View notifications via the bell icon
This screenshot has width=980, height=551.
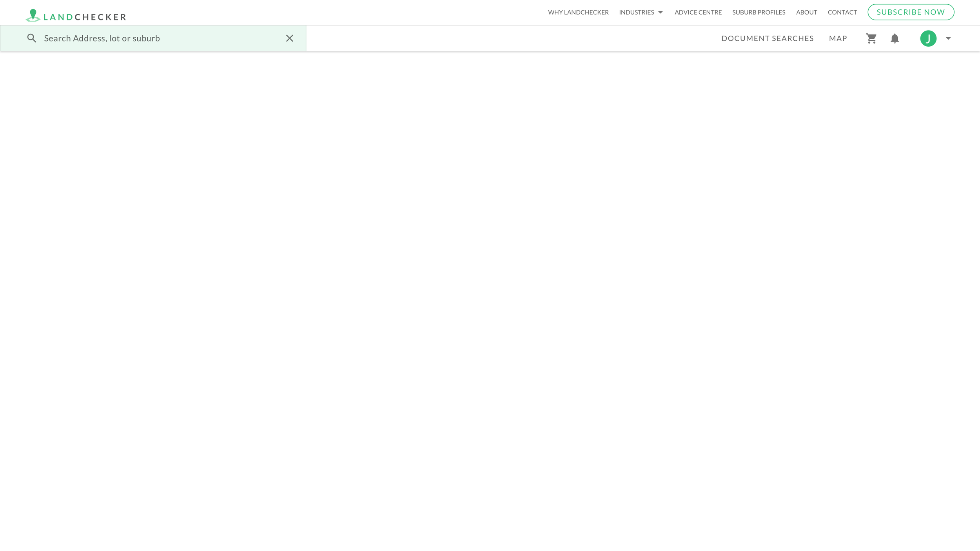coord(895,38)
